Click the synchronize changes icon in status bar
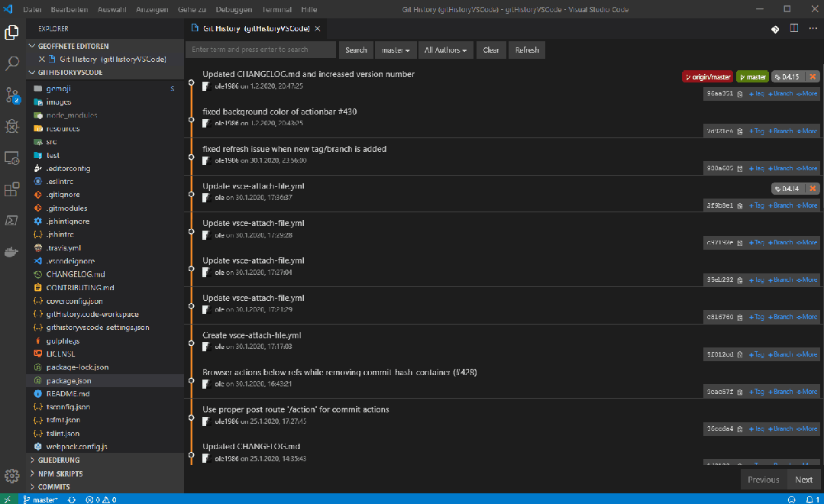The width and height of the screenshot is (824, 504). point(72,499)
